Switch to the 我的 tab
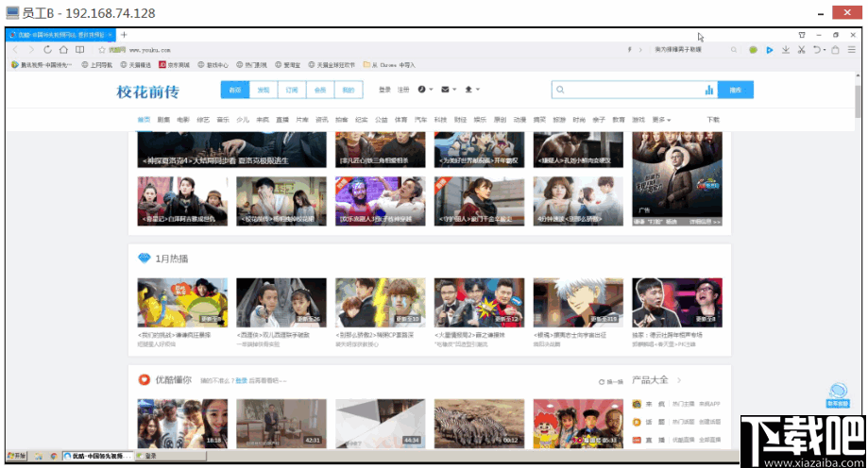The width and height of the screenshot is (868, 468). (x=349, y=90)
